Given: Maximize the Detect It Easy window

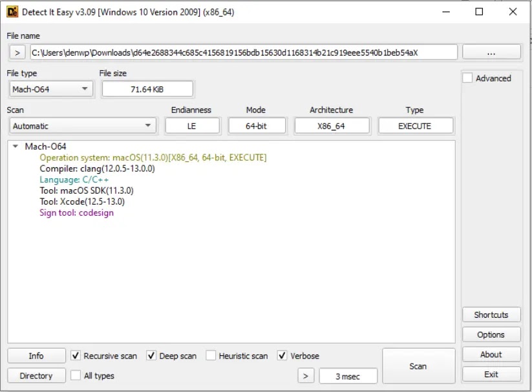Looking at the screenshot, I should (x=479, y=12).
